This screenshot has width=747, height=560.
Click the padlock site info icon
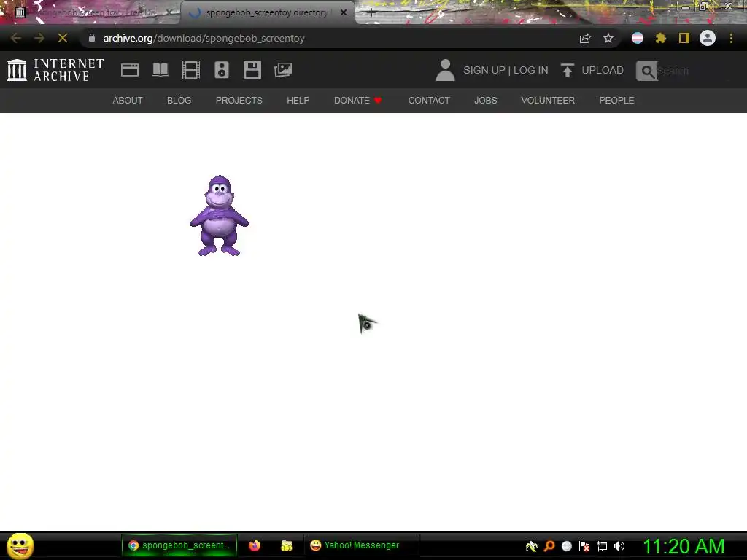pos(91,38)
